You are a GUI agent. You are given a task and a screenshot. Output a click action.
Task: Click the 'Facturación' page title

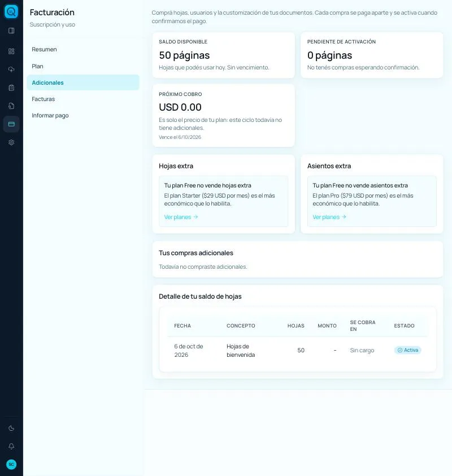click(52, 12)
